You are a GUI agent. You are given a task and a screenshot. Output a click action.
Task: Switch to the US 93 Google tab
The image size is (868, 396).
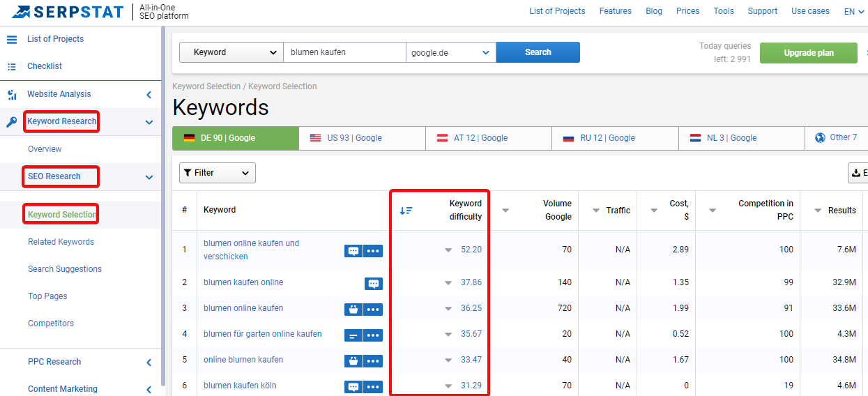coord(363,138)
